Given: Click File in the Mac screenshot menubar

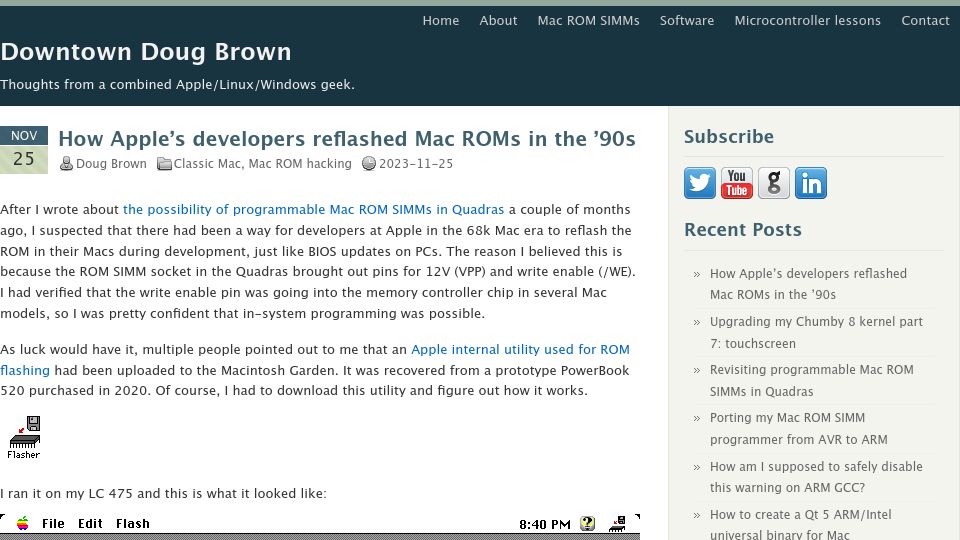Looking at the screenshot, I should tap(53, 523).
